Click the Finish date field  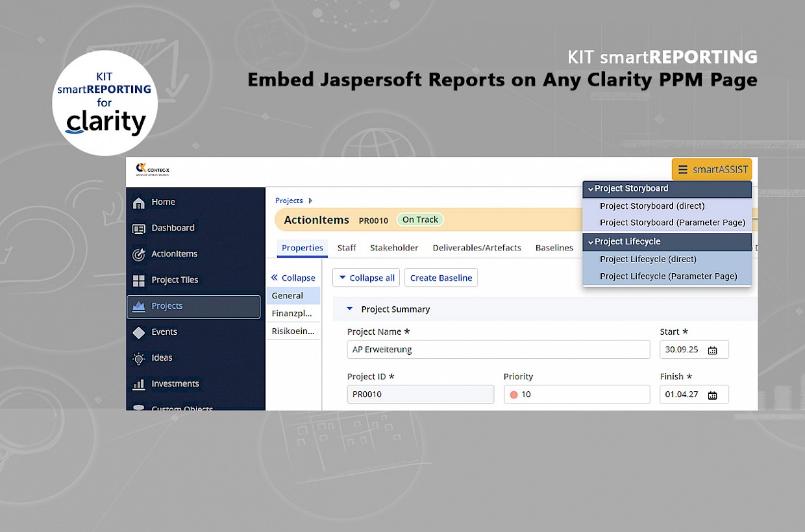pyautogui.click(x=694, y=394)
